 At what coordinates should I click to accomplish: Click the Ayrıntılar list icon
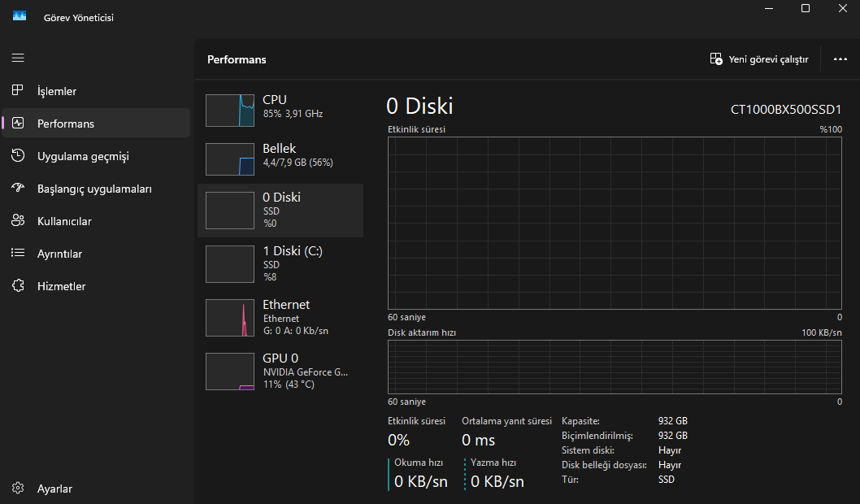(x=18, y=254)
